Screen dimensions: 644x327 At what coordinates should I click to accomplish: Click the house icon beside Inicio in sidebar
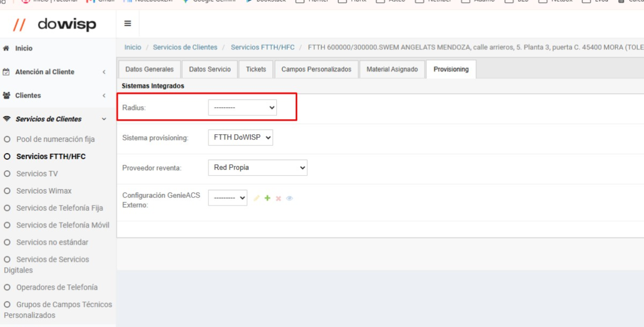[6, 48]
